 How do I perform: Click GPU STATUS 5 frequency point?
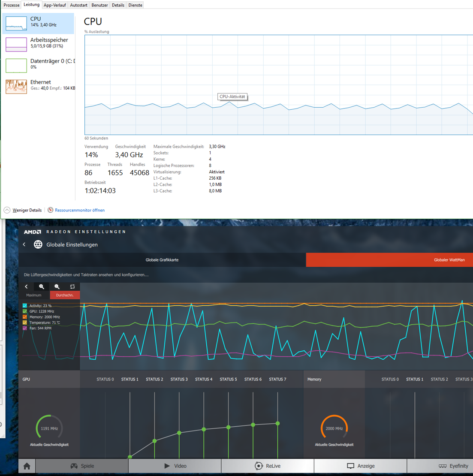click(228, 427)
